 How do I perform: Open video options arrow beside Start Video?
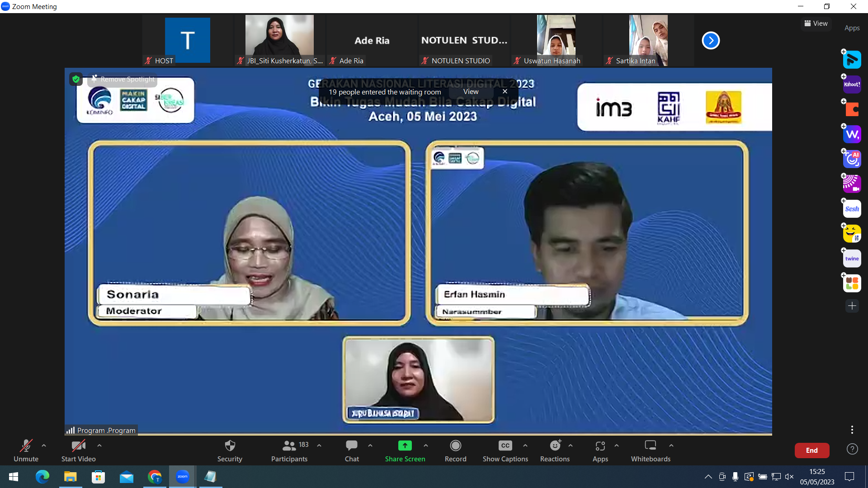click(x=99, y=446)
